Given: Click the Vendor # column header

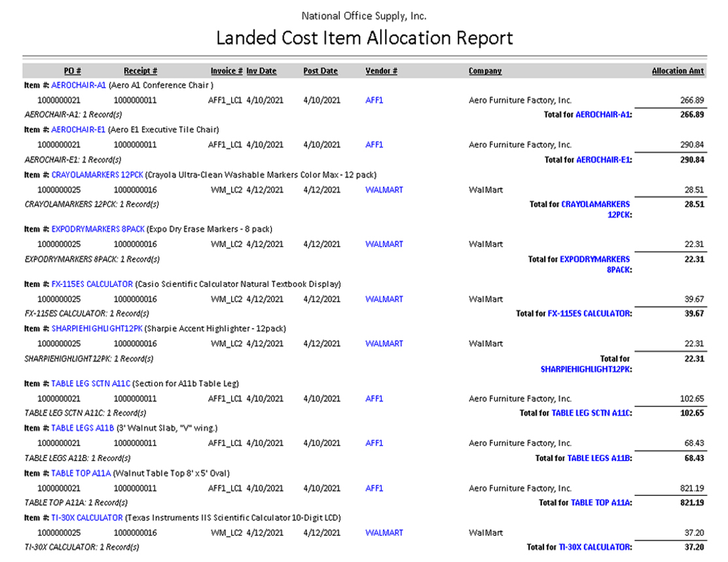Looking at the screenshot, I should click(x=381, y=71).
